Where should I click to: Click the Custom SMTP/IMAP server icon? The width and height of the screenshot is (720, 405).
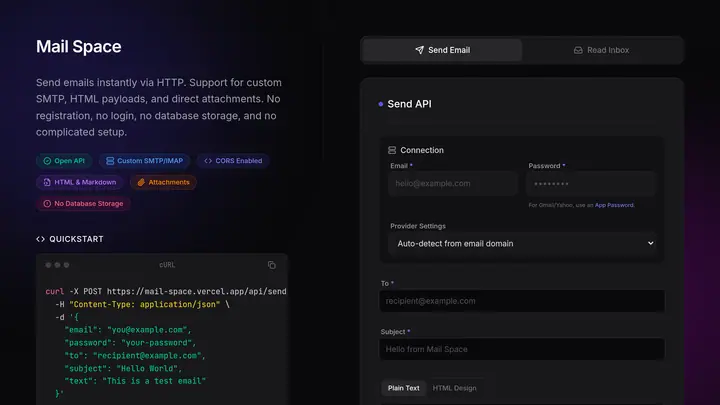(x=110, y=161)
